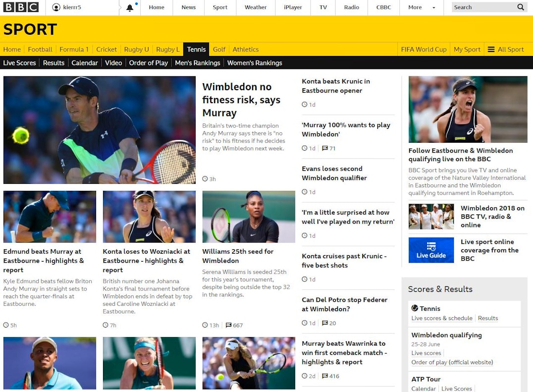This screenshot has width=533, height=392.
Task: Click the tennis ball icon beside Tennis heading
Action: point(415,308)
